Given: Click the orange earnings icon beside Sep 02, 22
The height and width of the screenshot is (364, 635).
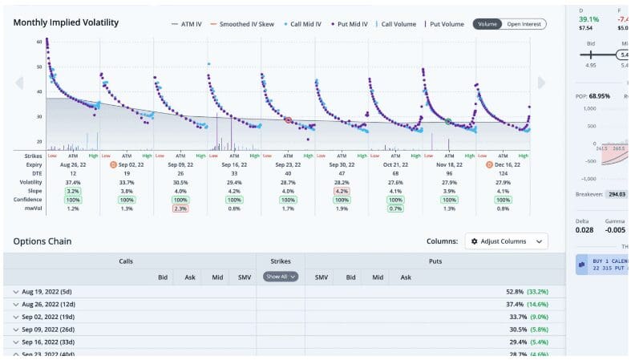Looking at the screenshot, I should (x=114, y=164).
